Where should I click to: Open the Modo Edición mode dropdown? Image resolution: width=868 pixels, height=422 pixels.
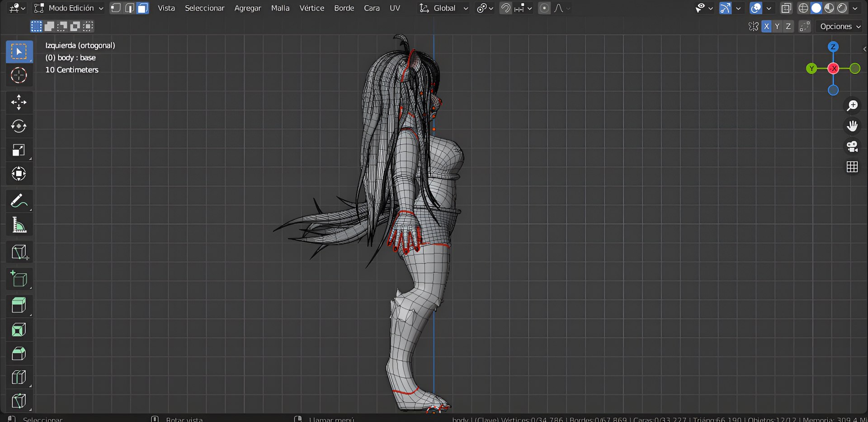[69, 8]
